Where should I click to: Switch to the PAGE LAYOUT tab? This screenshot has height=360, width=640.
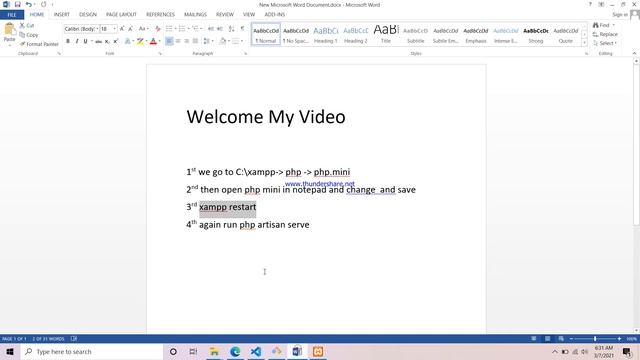point(121,15)
